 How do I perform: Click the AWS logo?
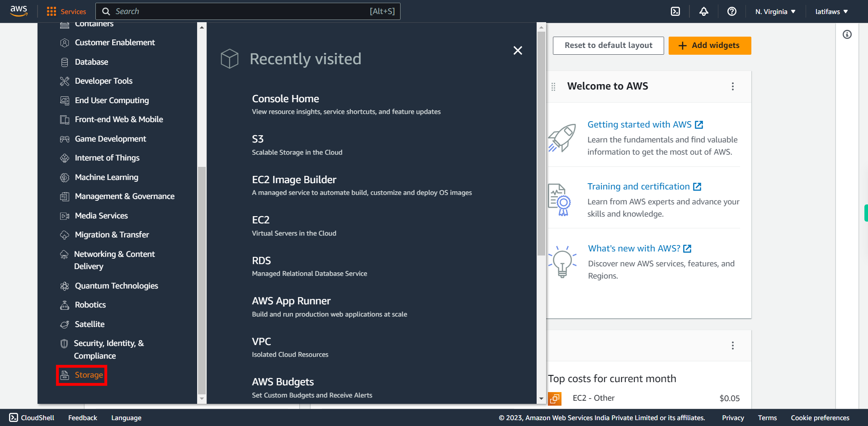click(x=19, y=11)
